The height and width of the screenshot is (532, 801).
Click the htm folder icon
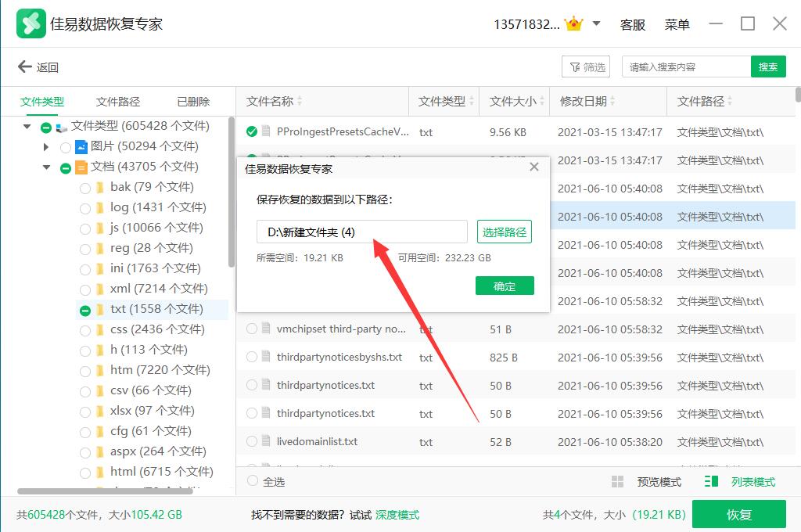[100, 371]
